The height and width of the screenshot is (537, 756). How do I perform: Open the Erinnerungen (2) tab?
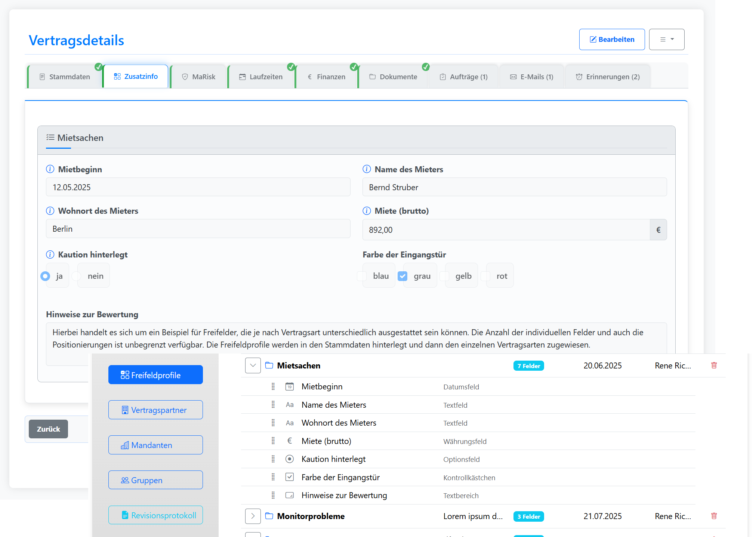(x=608, y=77)
